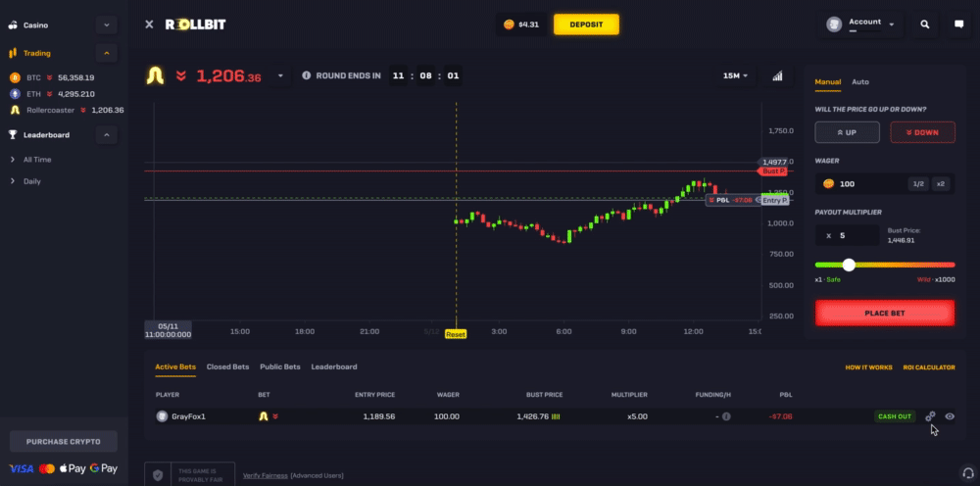
Task: Switch to the Auto tab
Action: click(x=860, y=82)
